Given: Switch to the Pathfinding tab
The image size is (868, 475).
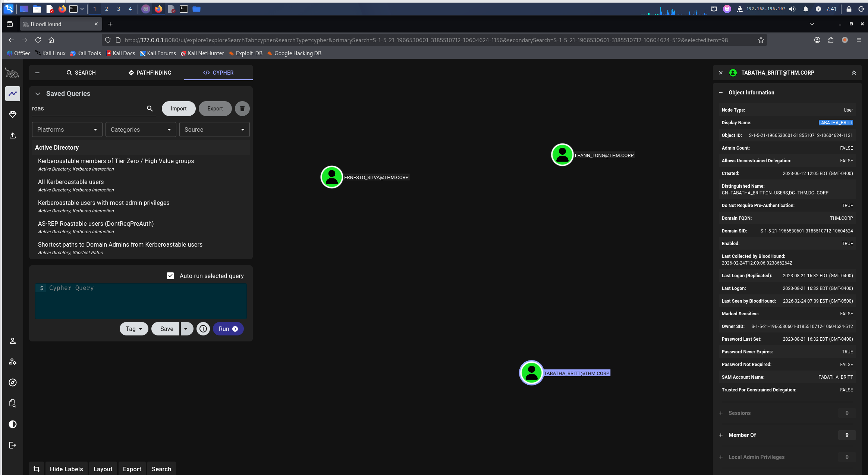Looking at the screenshot, I should pyautogui.click(x=150, y=73).
